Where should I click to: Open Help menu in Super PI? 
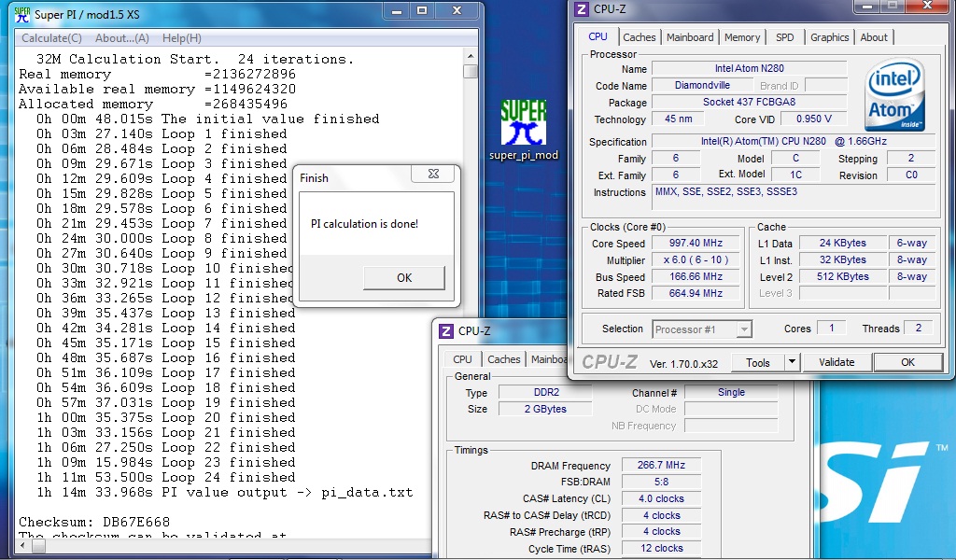[x=182, y=37]
